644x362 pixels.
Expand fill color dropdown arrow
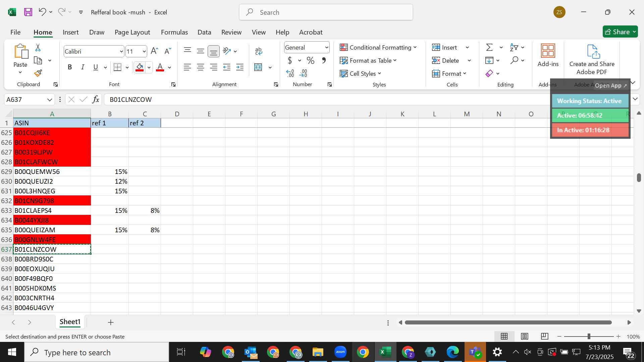(x=149, y=67)
